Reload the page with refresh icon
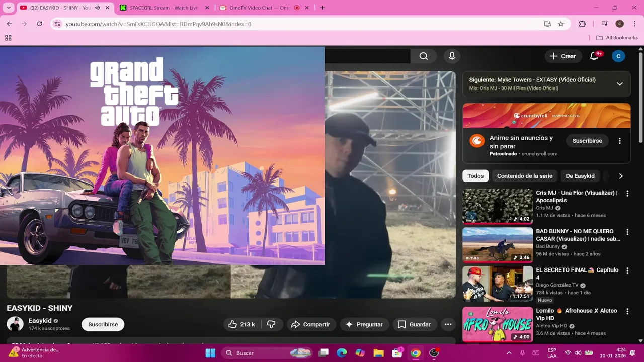The image size is (644, 362). (x=39, y=24)
